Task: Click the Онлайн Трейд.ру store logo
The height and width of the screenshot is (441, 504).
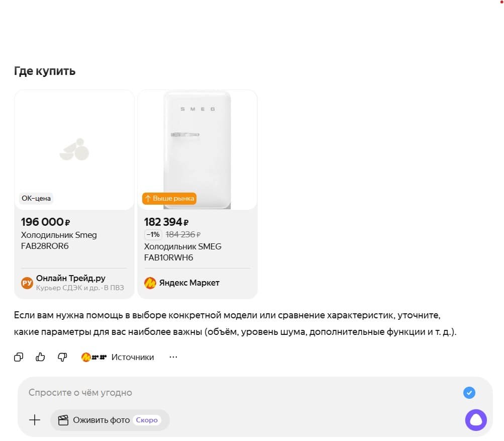Action: pos(27,283)
